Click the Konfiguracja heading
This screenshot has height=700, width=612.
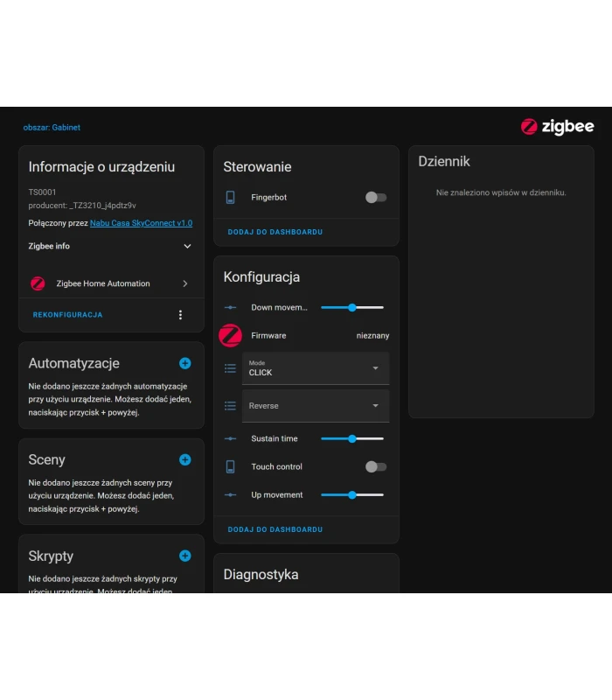pos(261,277)
